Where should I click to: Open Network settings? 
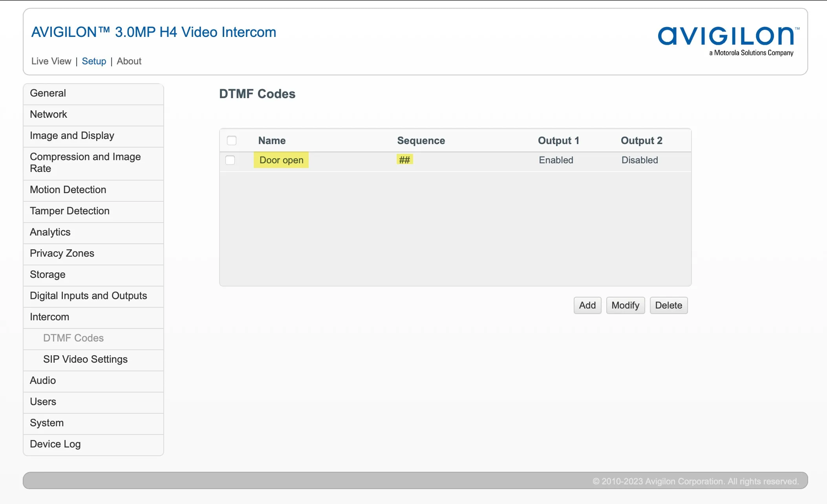point(93,115)
